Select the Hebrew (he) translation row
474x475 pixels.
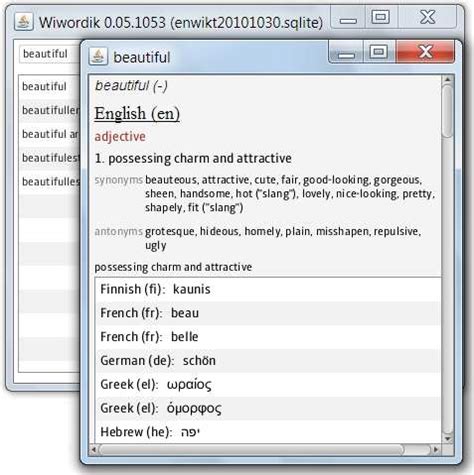click(x=268, y=432)
